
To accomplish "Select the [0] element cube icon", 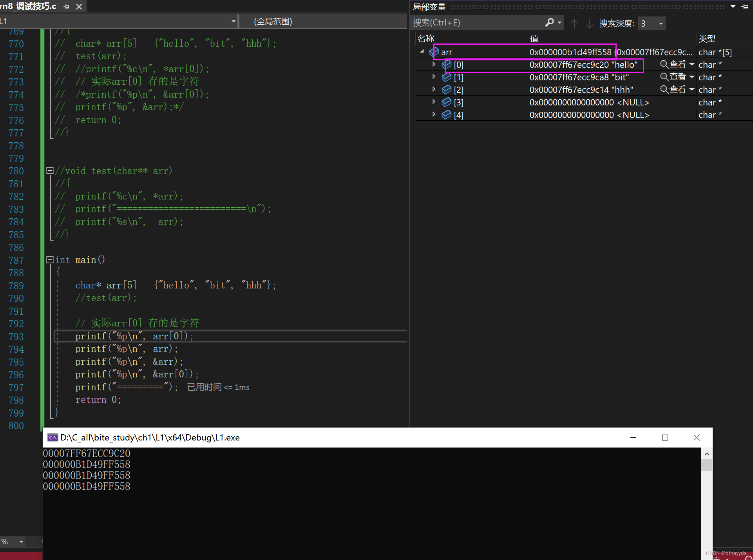I will point(447,64).
